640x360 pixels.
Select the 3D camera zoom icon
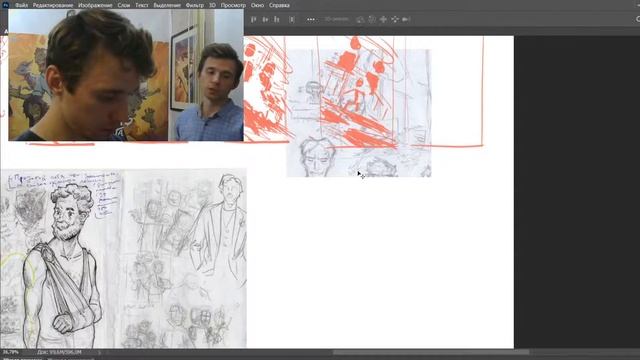[406, 19]
